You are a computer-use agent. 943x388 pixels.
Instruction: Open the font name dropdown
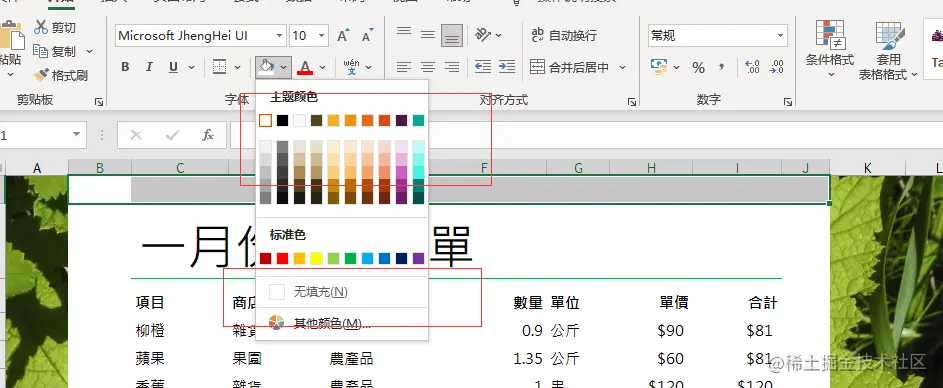279,36
